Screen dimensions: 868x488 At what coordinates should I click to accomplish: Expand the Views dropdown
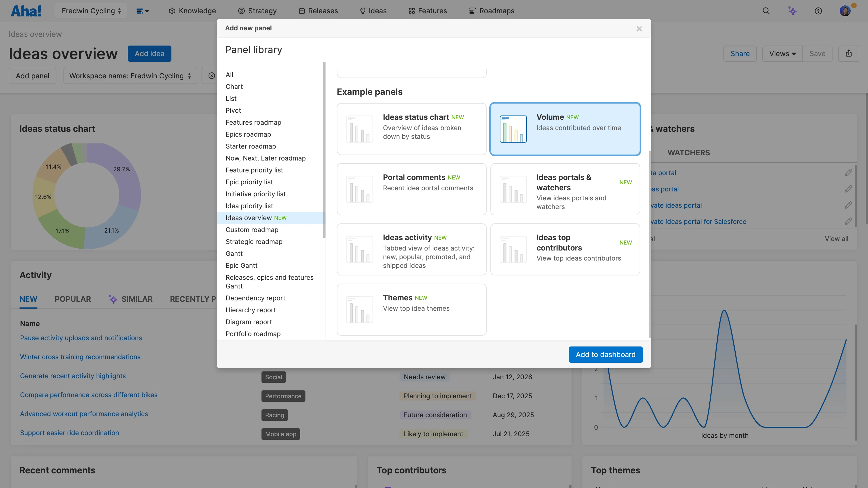click(x=782, y=54)
